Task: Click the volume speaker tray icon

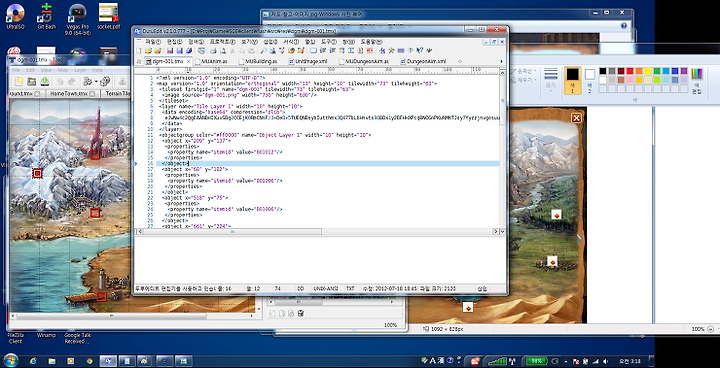Action: (606, 361)
